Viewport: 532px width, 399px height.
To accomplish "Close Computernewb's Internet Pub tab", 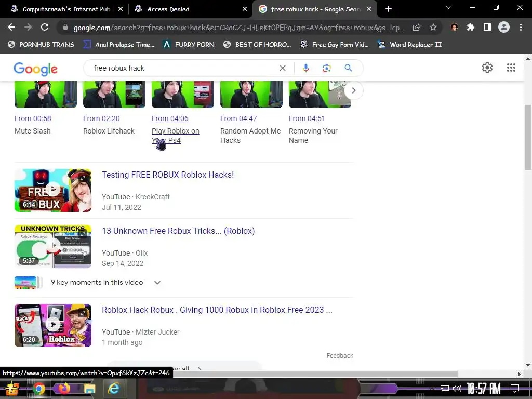I will (x=121, y=9).
